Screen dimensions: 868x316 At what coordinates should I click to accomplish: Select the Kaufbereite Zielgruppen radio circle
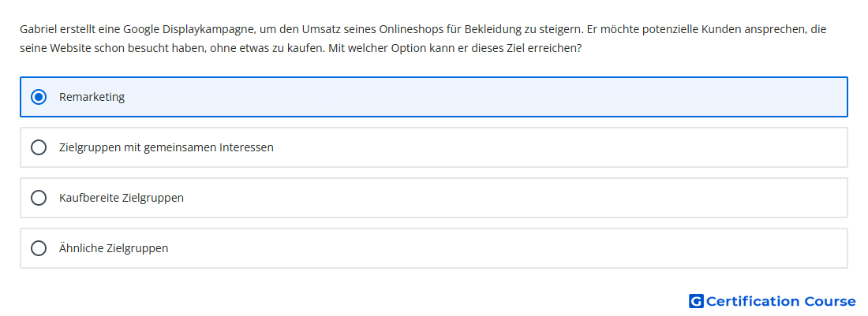(x=39, y=198)
